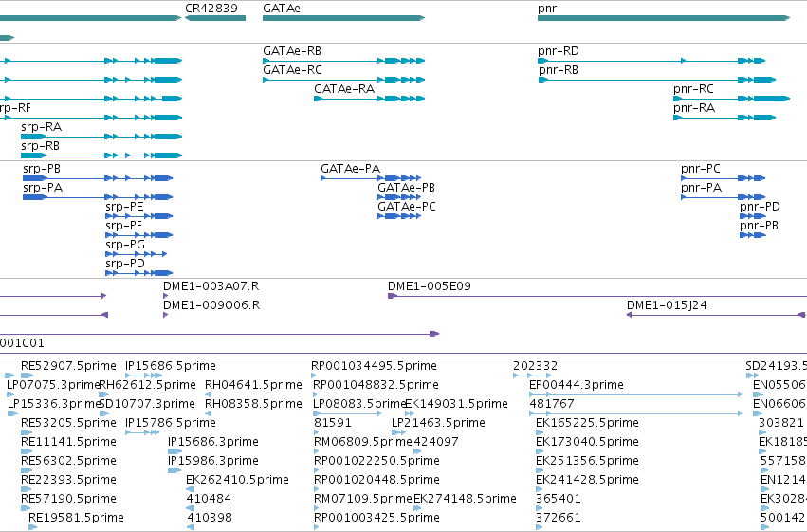Select the GATAe-RC transcript label

[x=292, y=70]
